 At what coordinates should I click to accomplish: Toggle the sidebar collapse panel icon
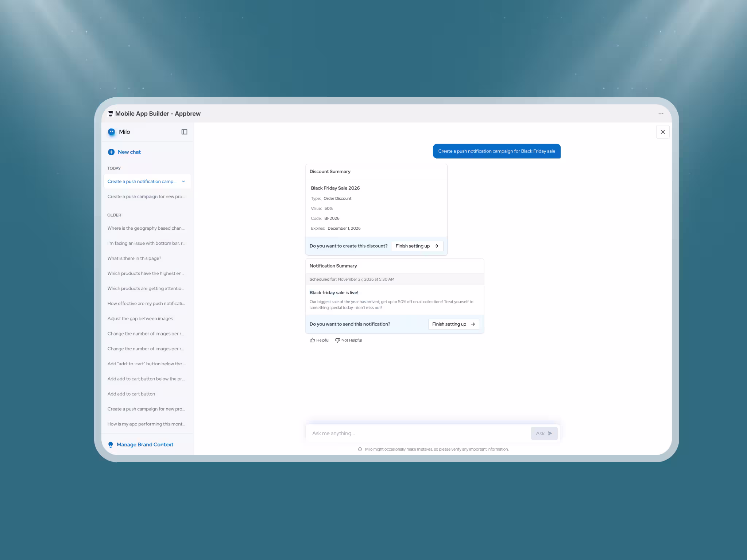coord(184,132)
